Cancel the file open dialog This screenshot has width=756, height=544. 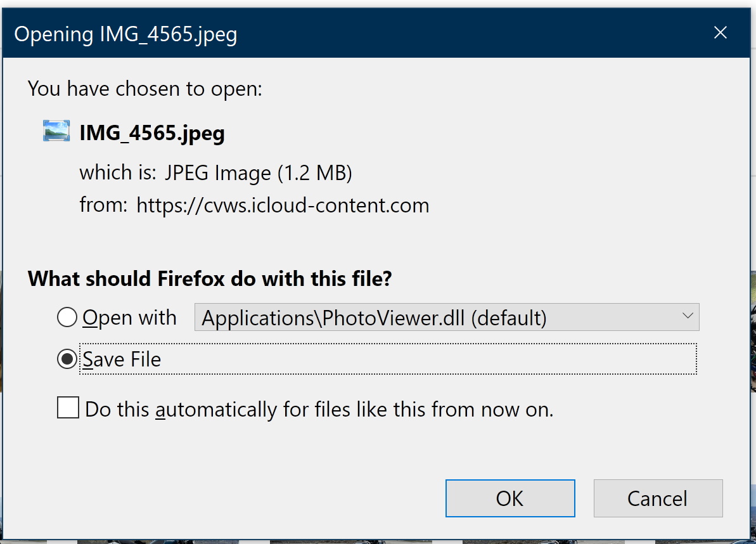point(658,498)
